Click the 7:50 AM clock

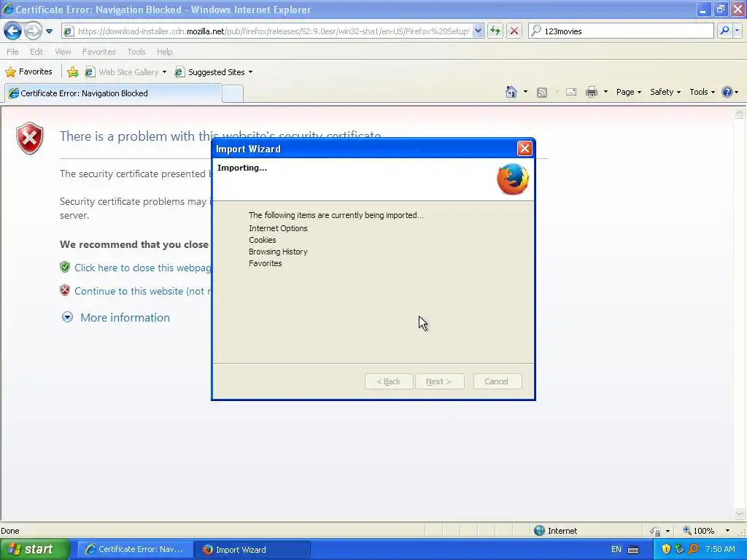point(720,550)
